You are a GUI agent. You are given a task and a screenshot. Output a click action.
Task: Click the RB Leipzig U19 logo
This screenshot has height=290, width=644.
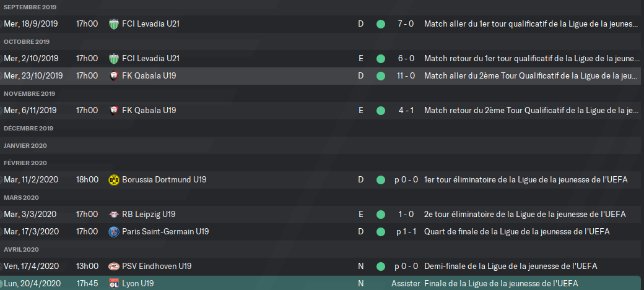[x=114, y=214]
